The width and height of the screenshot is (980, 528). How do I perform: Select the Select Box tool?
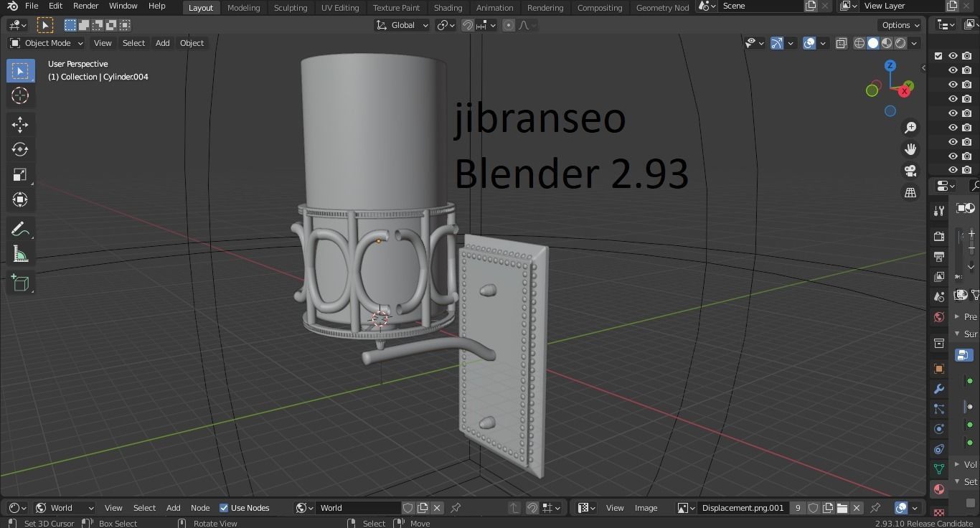[x=20, y=70]
